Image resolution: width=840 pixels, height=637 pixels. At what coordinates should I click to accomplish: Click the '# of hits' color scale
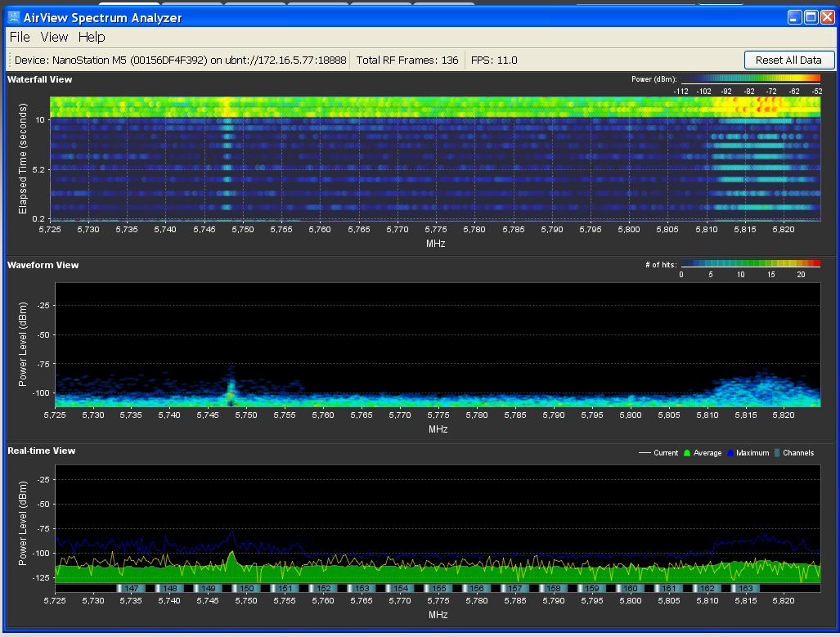tap(750, 264)
